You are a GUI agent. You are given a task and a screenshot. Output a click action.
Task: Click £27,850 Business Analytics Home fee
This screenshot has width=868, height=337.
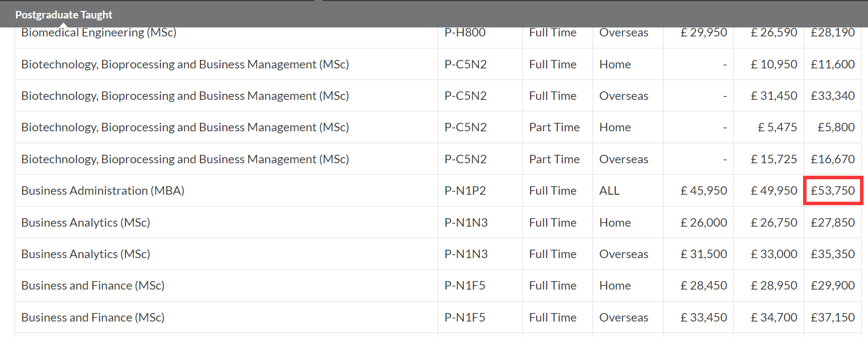coord(833,223)
